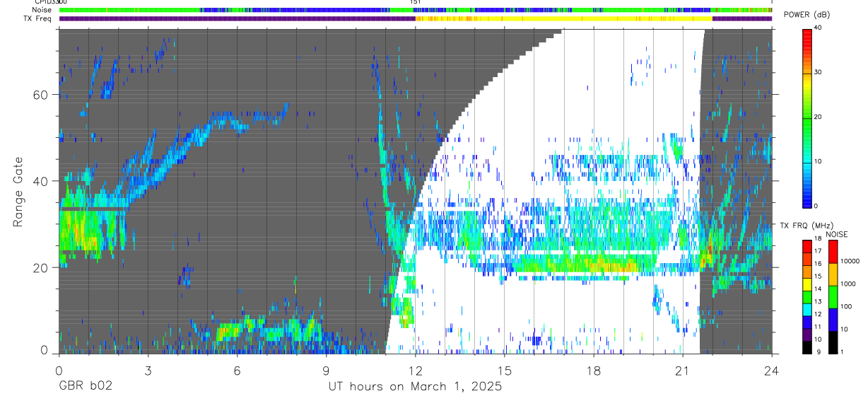
Task: Click the '0' tick on Range Gate axis
Action: pyautogui.click(x=45, y=350)
